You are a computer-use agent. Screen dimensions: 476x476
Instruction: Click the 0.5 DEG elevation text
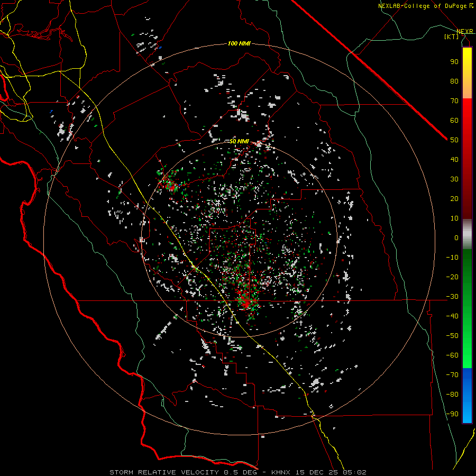point(242,472)
